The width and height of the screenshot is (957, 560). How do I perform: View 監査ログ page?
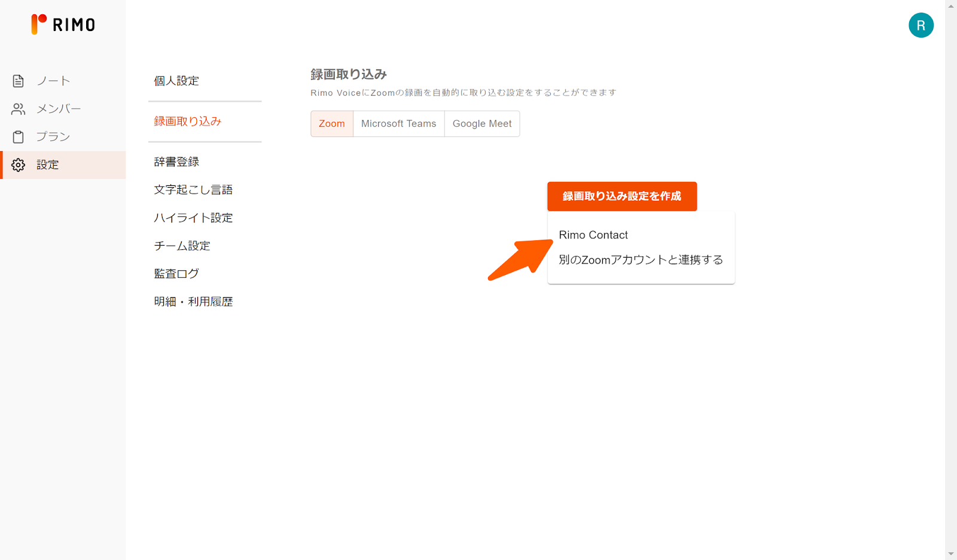(x=176, y=274)
